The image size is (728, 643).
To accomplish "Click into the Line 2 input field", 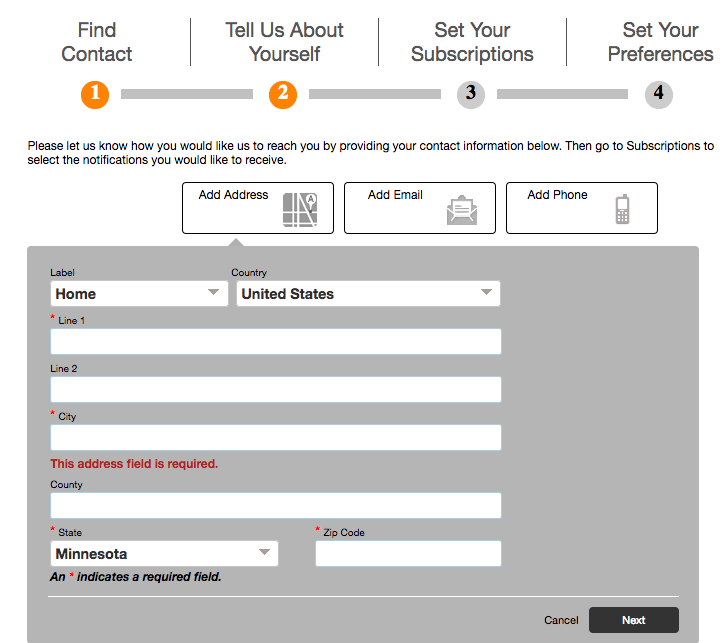I will pyautogui.click(x=275, y=390).
